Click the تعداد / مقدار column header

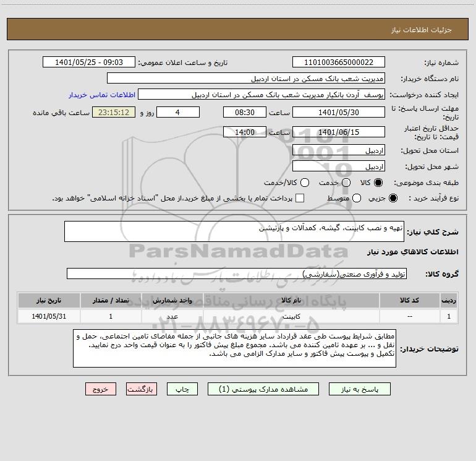[111, 300]
